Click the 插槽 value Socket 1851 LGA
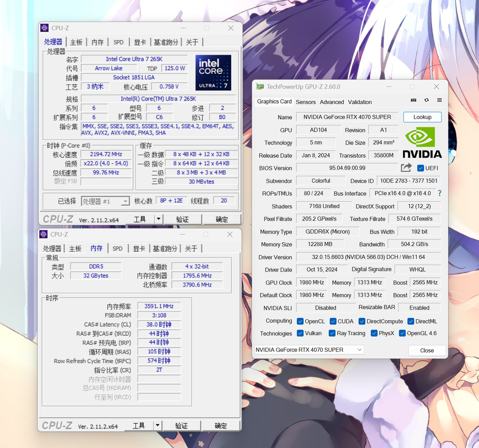The image size is (479, 448). pos(134,77)
